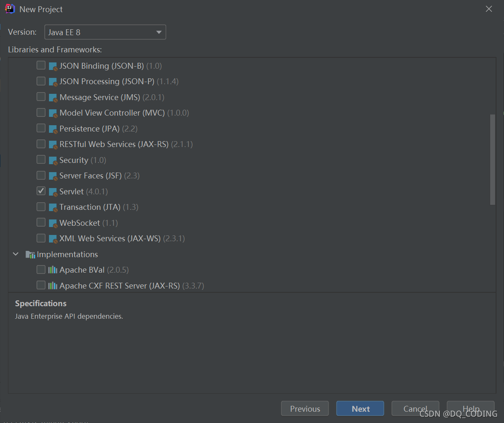Tick the RESTful Web Services checkbox
Image resolution: width=504 pixels, height=423 pixels.
pyautogui.click(x=41, y=144)
